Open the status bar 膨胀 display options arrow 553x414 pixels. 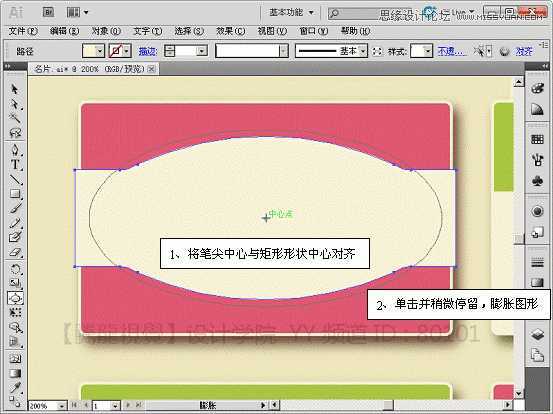click(x=263, y=406)
